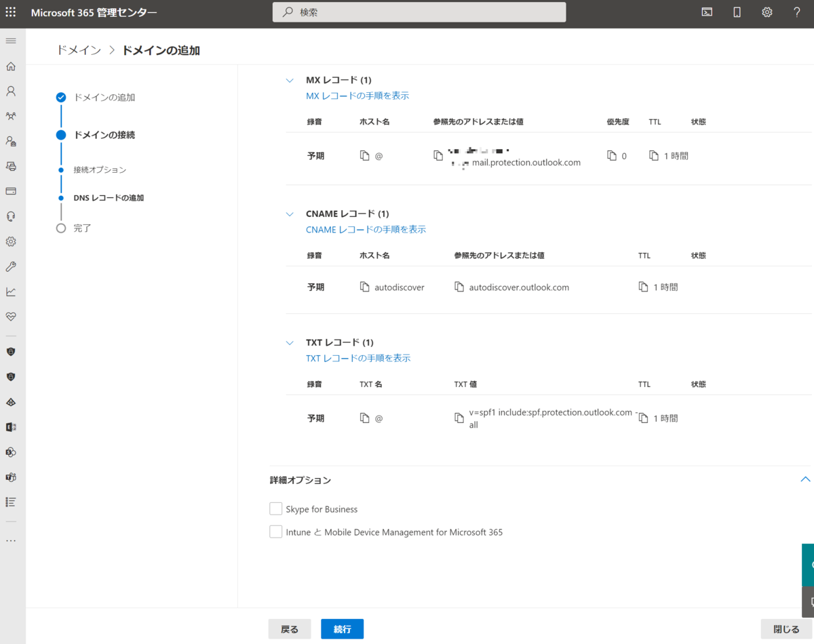The width and height of the screenshot is (814, 644).
Task: Click the 検索 search box
Action: [x=419, y=12]
